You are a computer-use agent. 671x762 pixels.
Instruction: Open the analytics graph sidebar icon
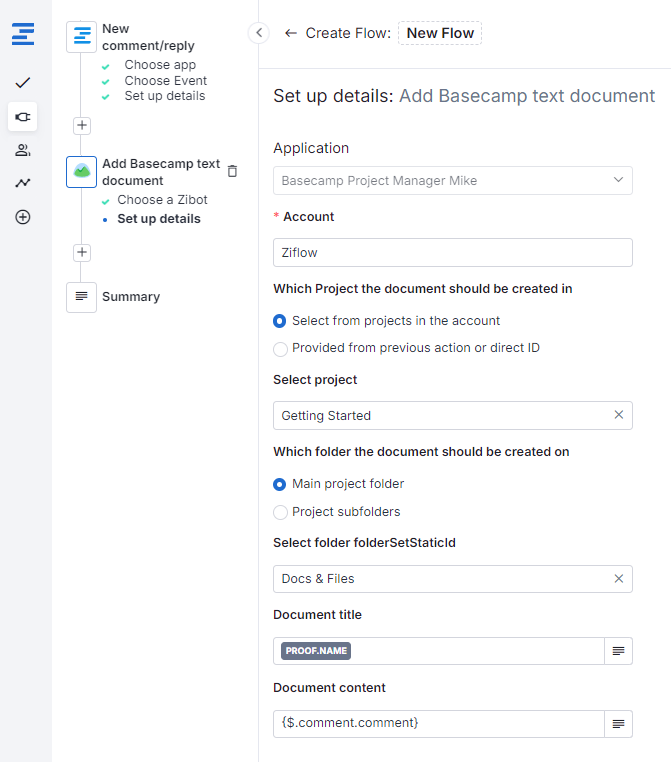point(23,183)
